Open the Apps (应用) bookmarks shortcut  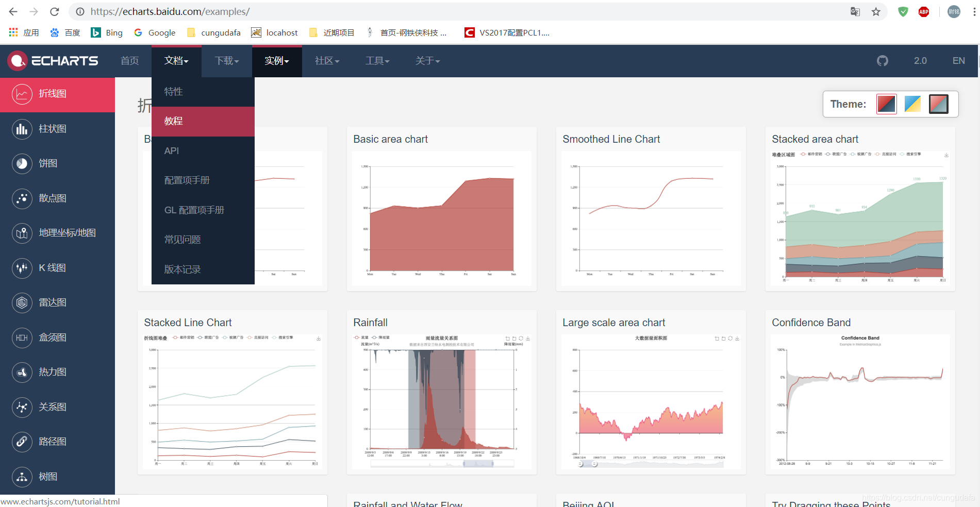tap(24, 32)
